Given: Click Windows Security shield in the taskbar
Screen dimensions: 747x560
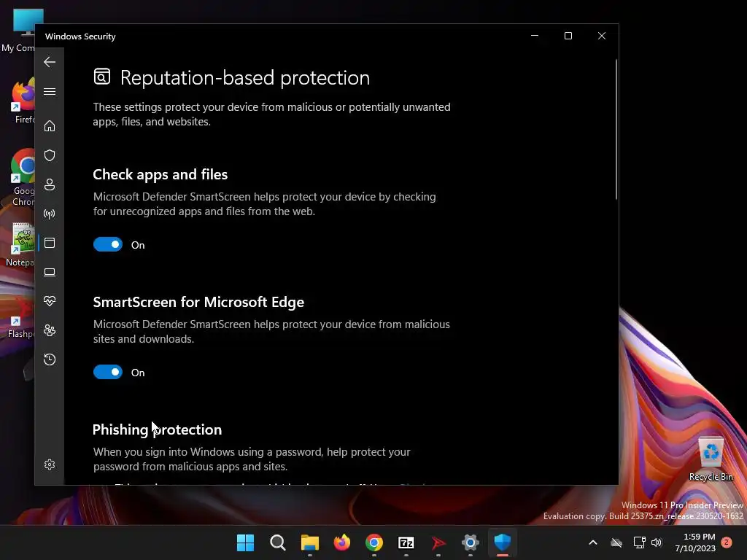Looking at the screenshot, I should coord(502,542).
